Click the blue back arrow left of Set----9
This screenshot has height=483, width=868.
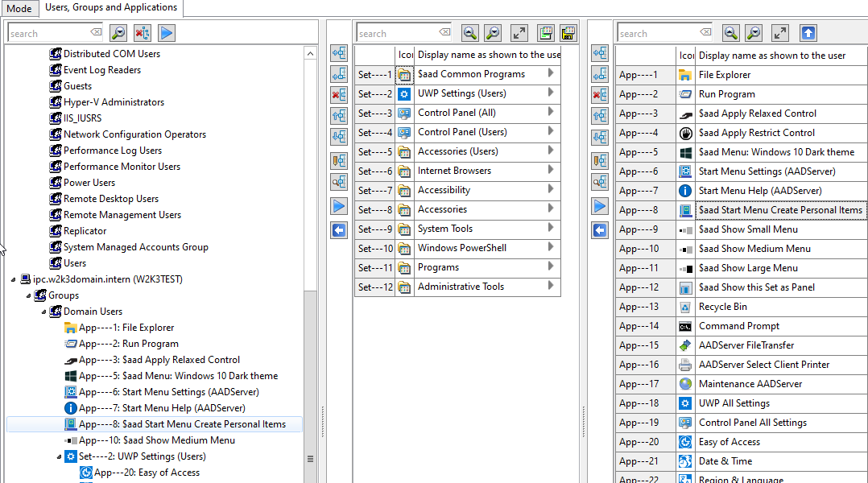click(x=339, y=231)
